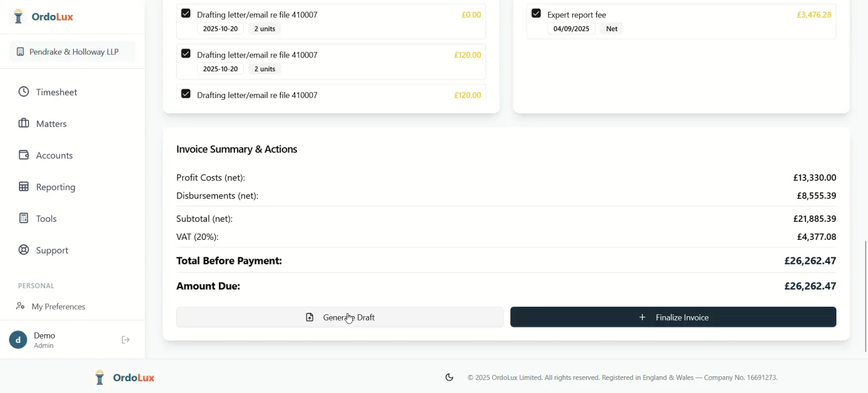Click the Accounts wallet icon
Viewport: 868px width, 393px height.
[x=23, y=154]
